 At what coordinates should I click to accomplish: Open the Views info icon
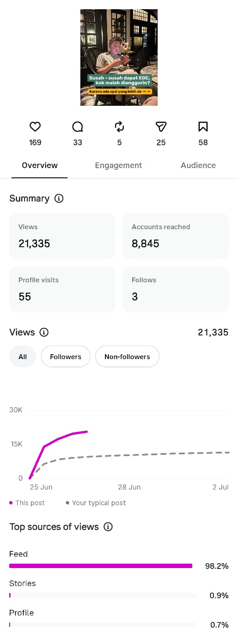pyautogui.click(x=44, y=332)
